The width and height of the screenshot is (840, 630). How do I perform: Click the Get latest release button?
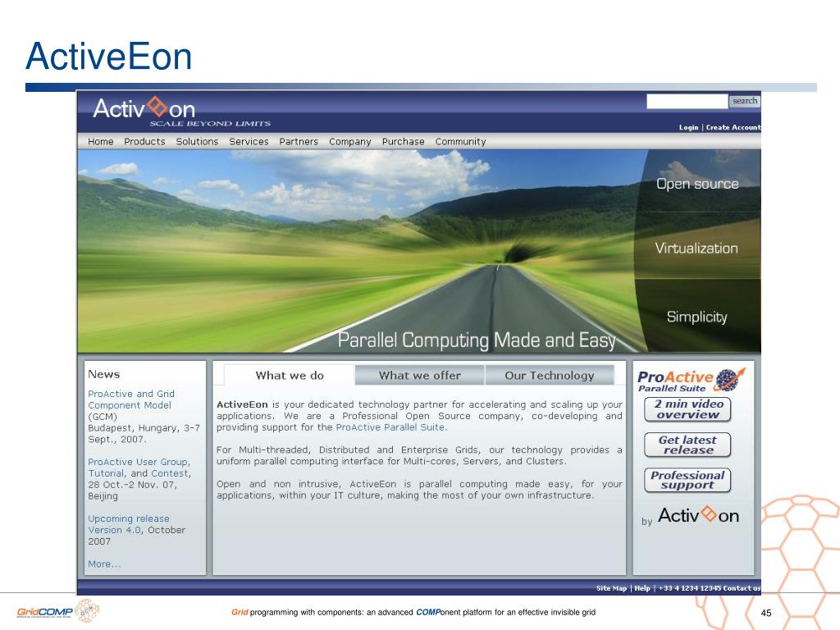pyautogui.click(x=688, y=445)
